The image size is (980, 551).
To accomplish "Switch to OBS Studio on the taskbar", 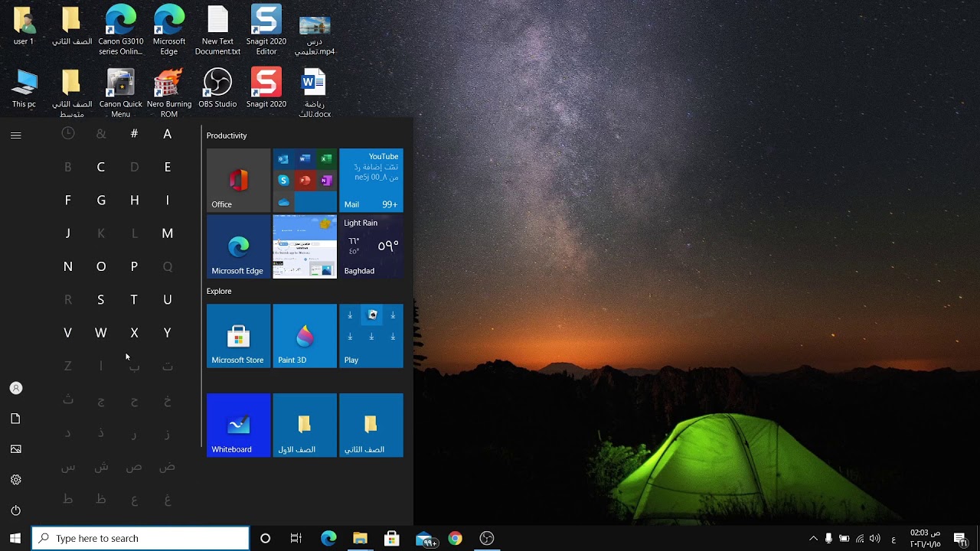I will pyautogui.click(x=487, y=539).
